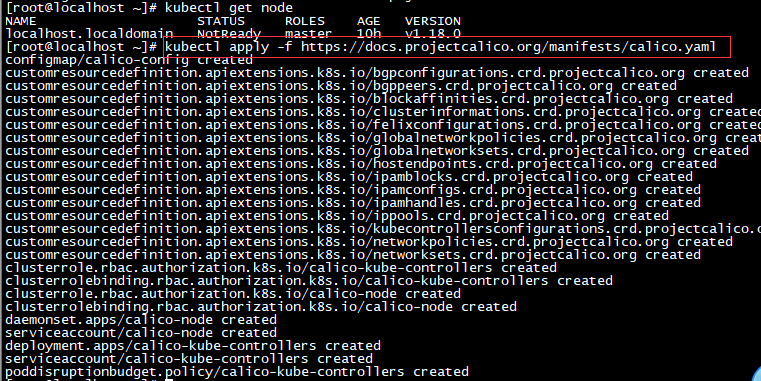Click the kubectl apply calico.yaml command
The height and width of the screenshot is (381, 761).
click(441, 47)
